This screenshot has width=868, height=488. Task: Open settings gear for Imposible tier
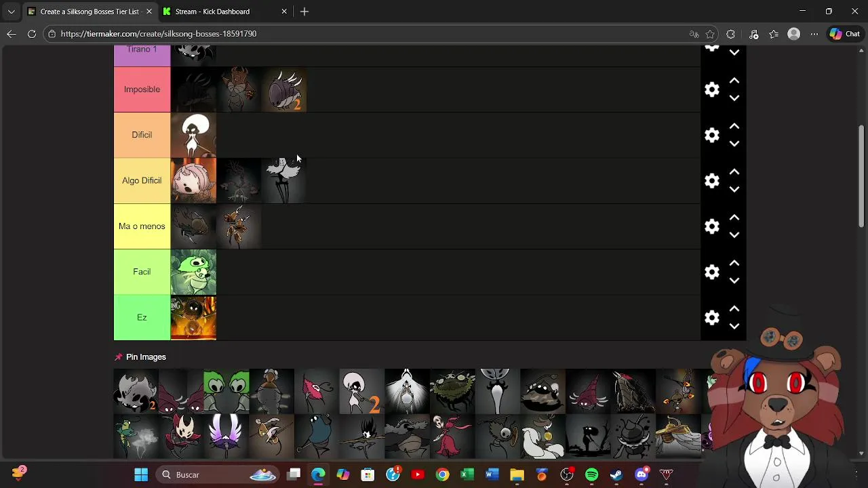(x=711, y=89)
